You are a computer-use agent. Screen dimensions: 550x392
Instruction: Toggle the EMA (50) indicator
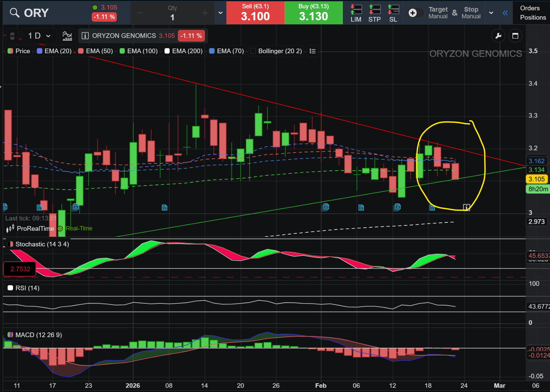[x=95, y=51]
